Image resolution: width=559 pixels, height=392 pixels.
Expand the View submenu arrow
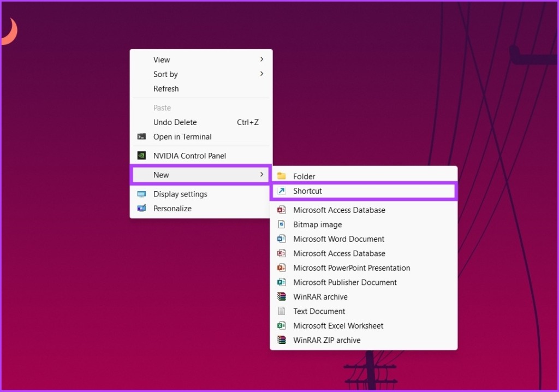pyautogui.click(x=261, y=59)
